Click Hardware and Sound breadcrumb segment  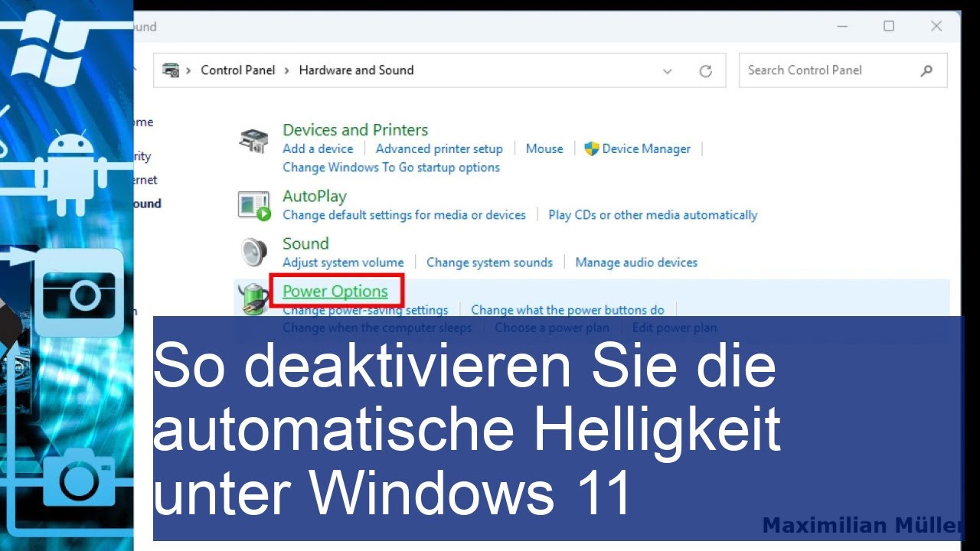356,70
